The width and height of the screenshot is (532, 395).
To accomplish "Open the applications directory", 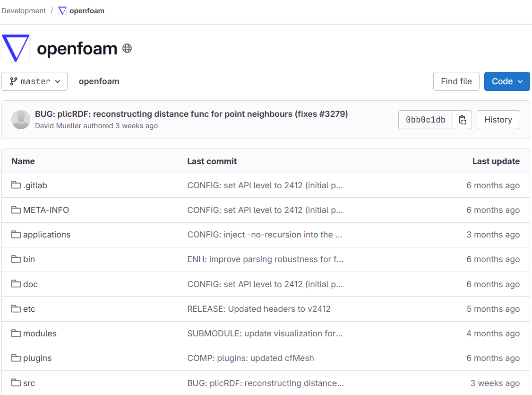I will click(x=46, y=235).
